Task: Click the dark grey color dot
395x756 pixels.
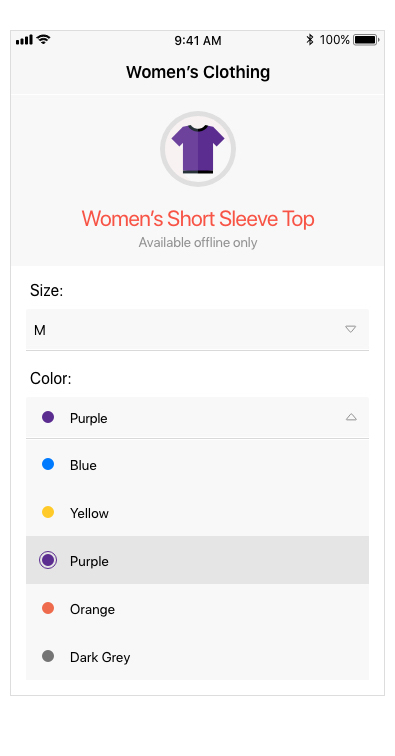Action: (x=48, y=656)
